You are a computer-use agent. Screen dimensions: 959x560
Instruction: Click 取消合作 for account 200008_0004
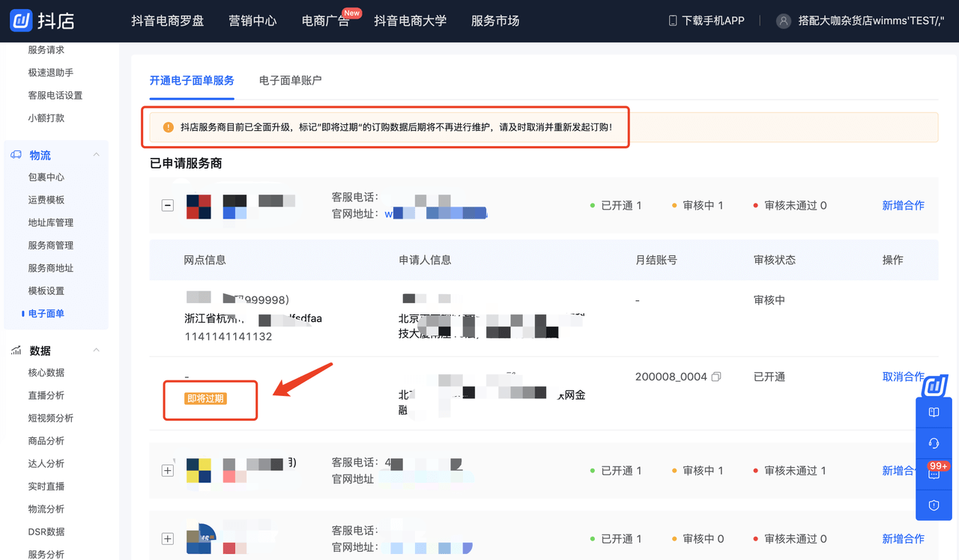click(904, 377)
